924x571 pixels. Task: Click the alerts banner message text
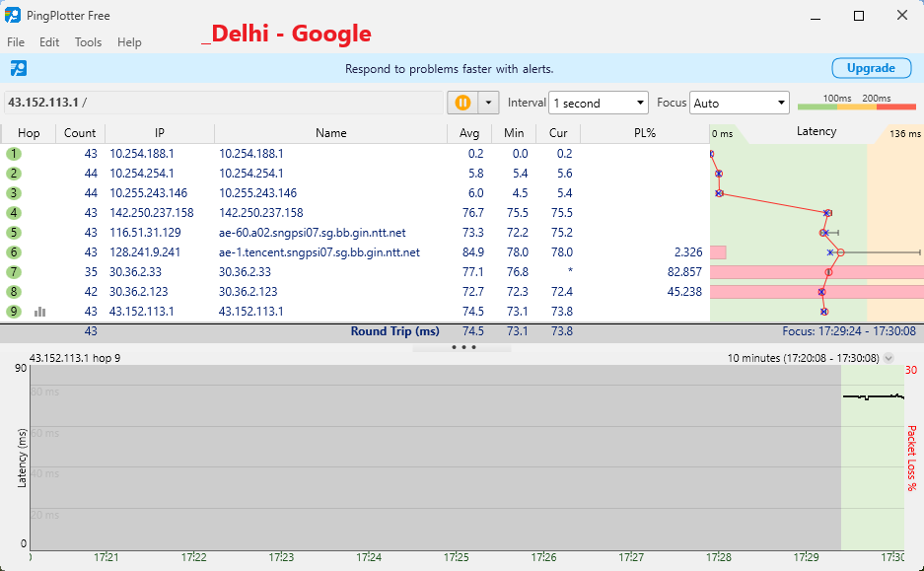coord(449,69)
